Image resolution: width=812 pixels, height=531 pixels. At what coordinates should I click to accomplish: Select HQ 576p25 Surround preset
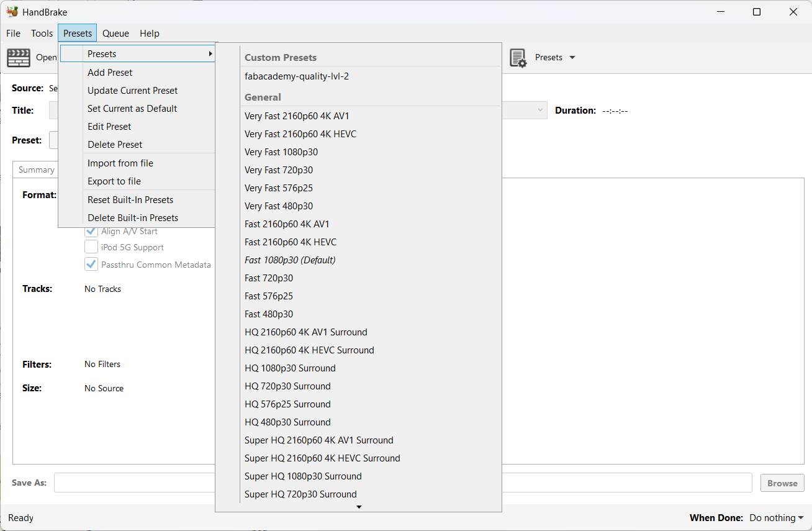(x=358, y=404)
